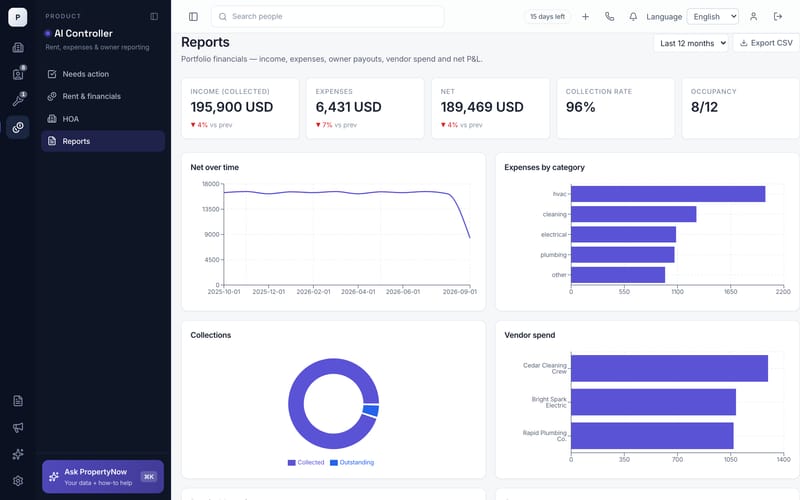
Task: Click the search magnifier icon
Action: 222,17
